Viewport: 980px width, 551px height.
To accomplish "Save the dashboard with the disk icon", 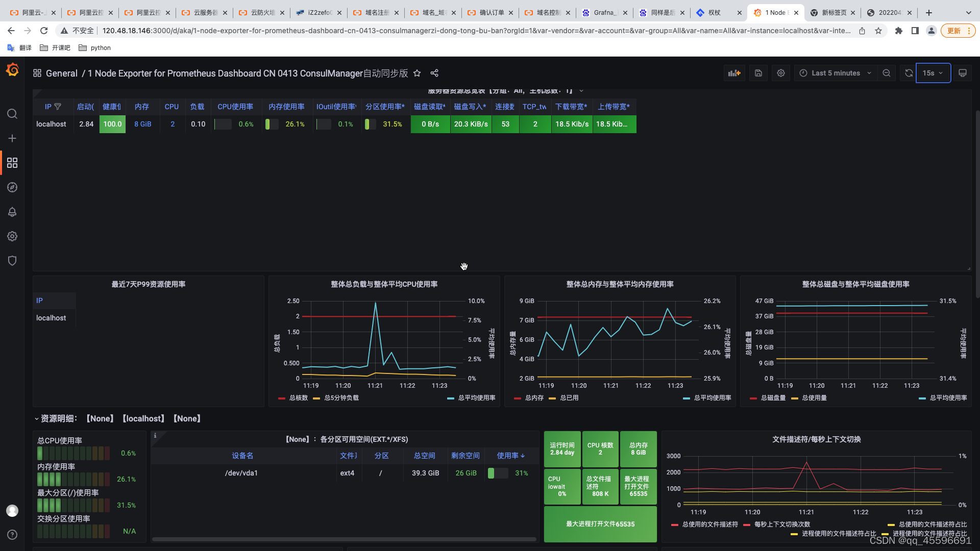I will pos(758,73).
